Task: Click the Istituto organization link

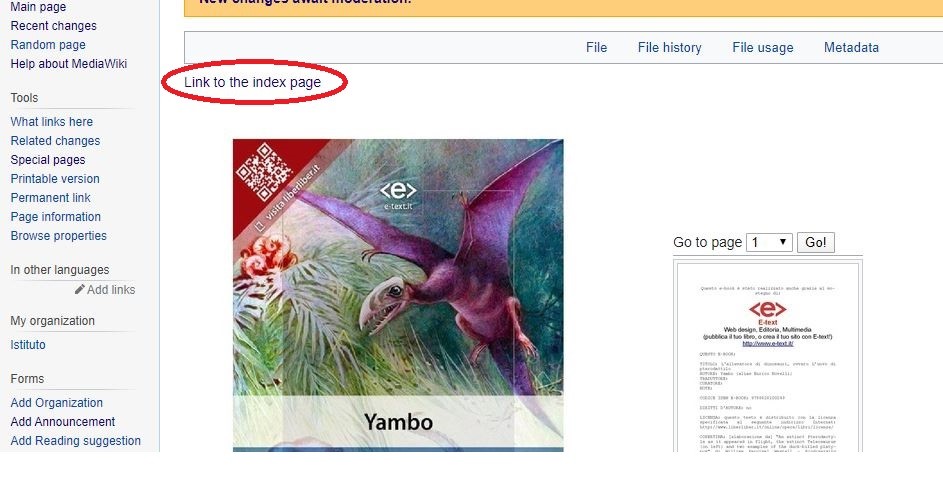Action: (28, 345)
